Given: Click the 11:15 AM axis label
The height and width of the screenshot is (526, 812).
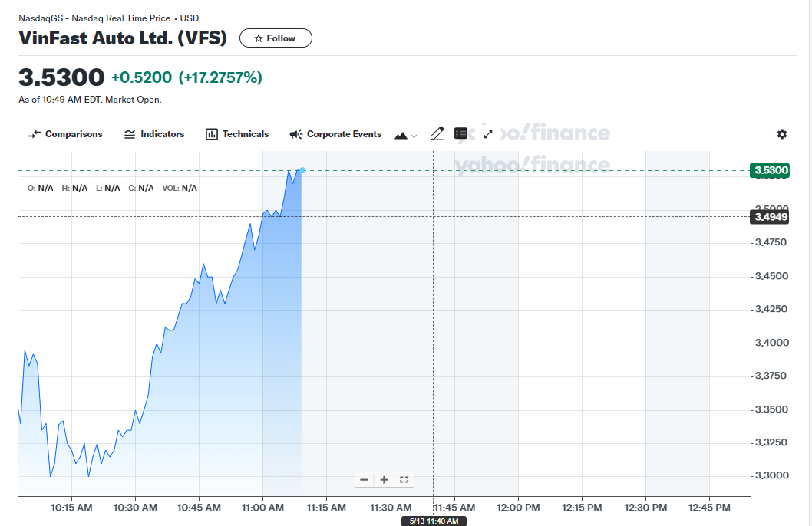Looking at the screenshot, I should coord(326,508).
